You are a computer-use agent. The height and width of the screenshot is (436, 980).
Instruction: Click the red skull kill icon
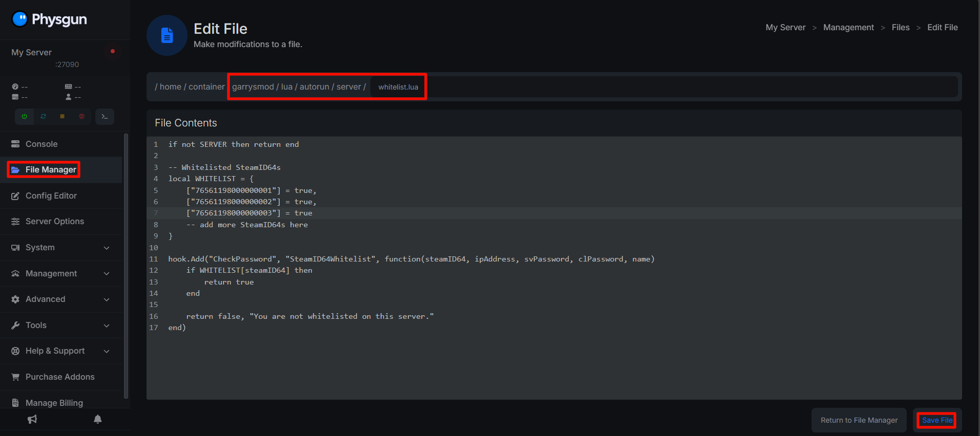coord(81,117)
